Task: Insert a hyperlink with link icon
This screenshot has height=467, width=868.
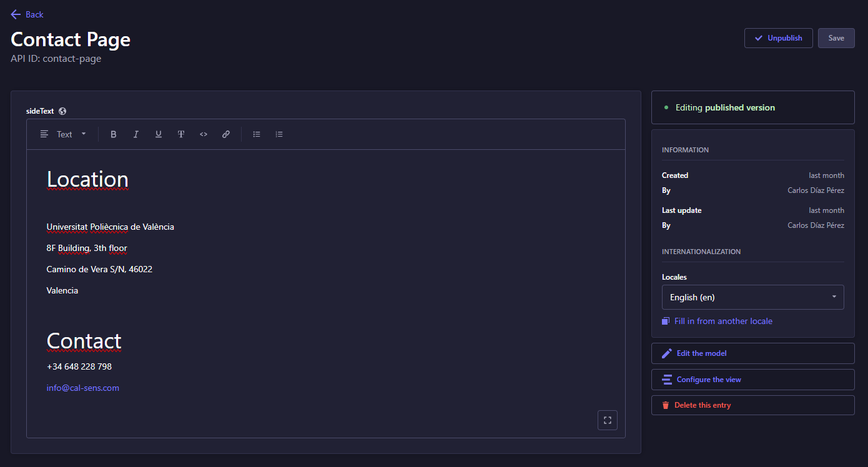Action: pos(226,134)
